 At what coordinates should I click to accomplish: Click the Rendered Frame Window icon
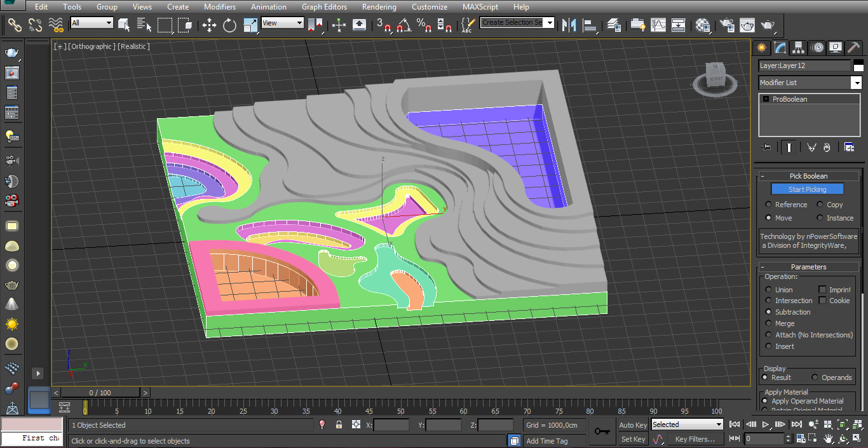pos(747,25)
